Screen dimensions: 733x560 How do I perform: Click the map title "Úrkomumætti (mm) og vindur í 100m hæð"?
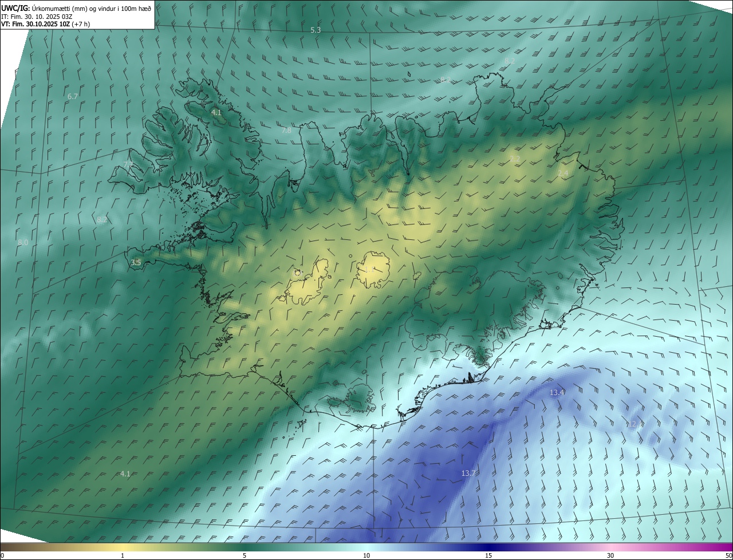click(92, 8)
